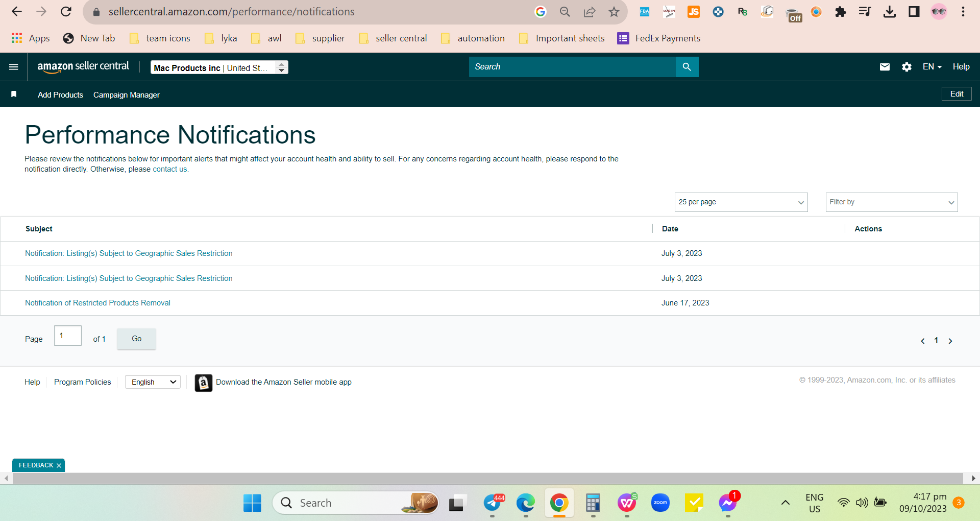Click the browser address bar URL

[x=231, y=12]
